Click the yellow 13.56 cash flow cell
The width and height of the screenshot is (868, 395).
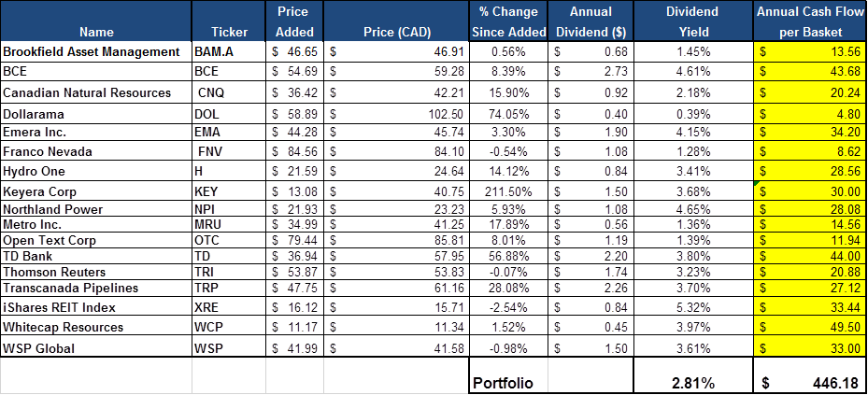coord(810,52)
